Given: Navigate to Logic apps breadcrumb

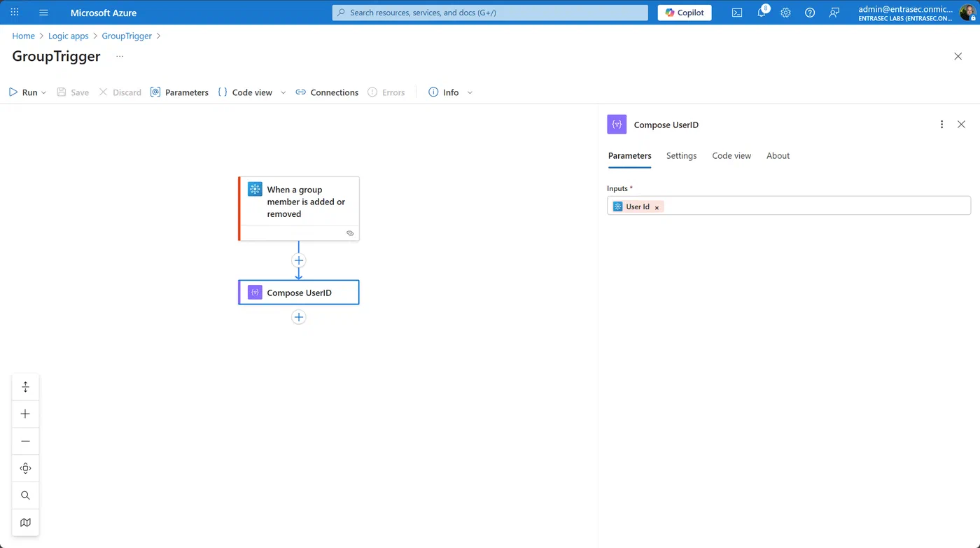Looking at the screenshot, I should point(69,36).
